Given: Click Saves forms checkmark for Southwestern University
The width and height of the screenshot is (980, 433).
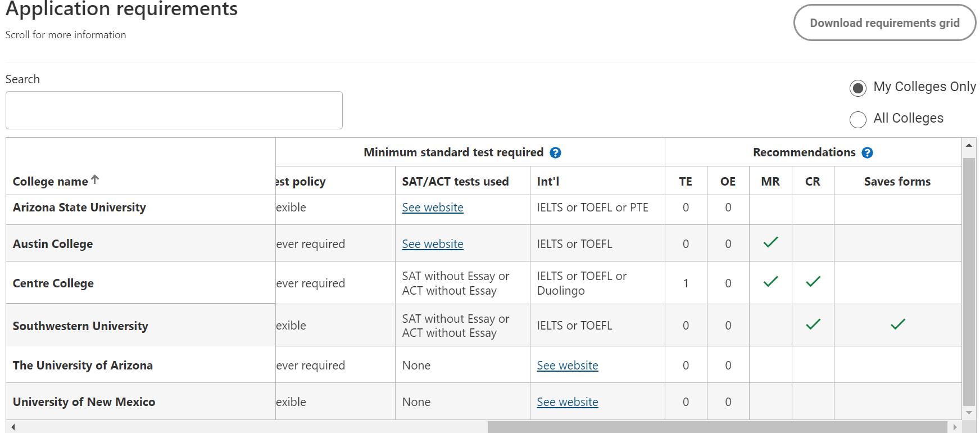Looking at the screenshot, I should click(898, 324).
